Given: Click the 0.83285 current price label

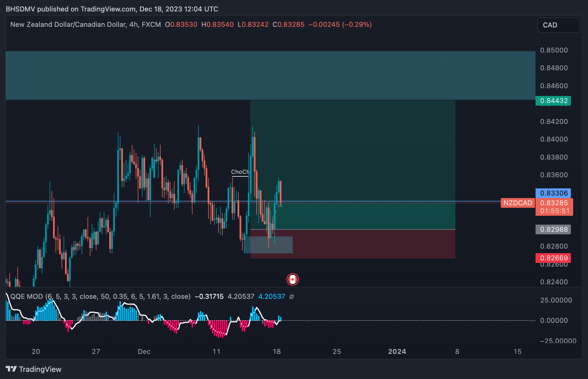Looking at the screenshot, I should click(554, 203).
